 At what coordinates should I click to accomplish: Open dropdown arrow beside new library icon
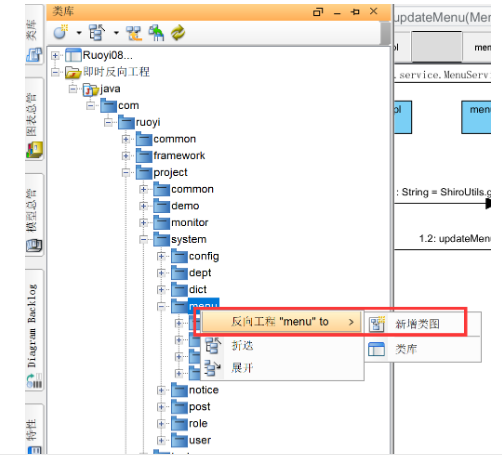click(x=79, y=33)
